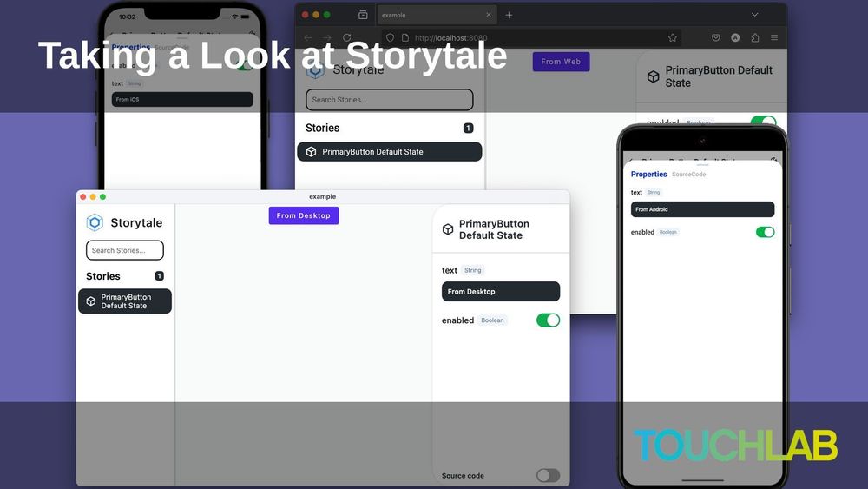
Task: Switch to Properties tab on Android phone
Action: point(648,174)
